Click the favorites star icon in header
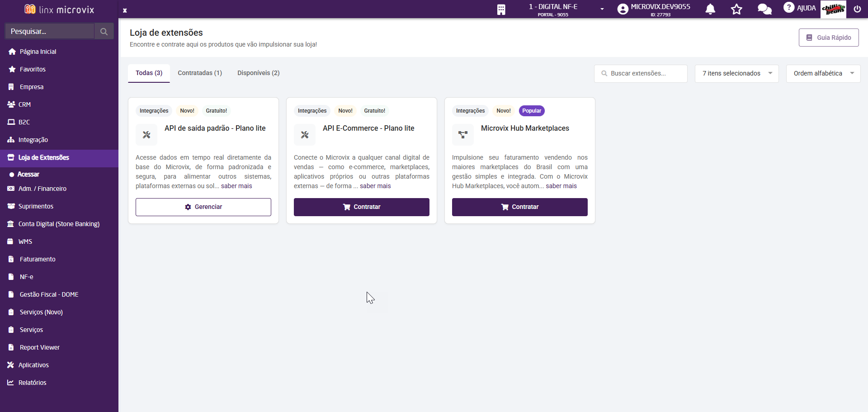The height and width of the screenshot is (412, 868). pyautogui.click(x=737, y=9)
